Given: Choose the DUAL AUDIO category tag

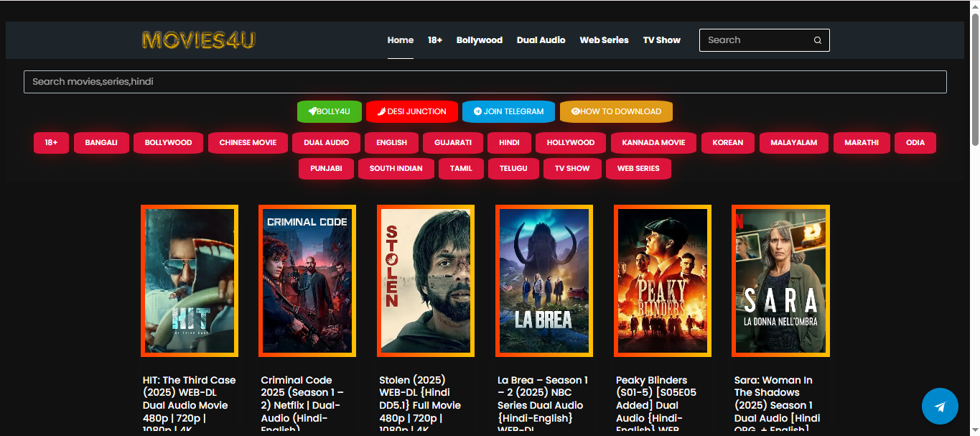Looking at the screenshot, I should (x=327, y=142).
